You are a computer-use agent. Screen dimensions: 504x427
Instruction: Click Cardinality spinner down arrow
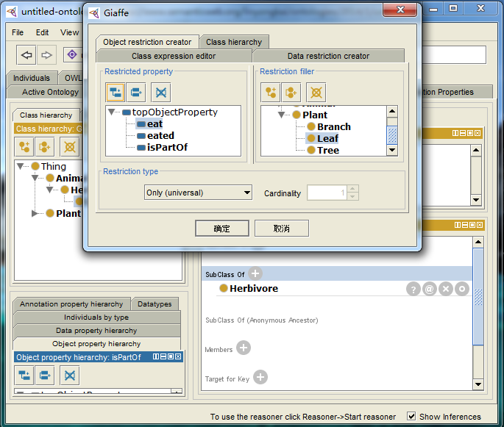(x=352, y=196)
